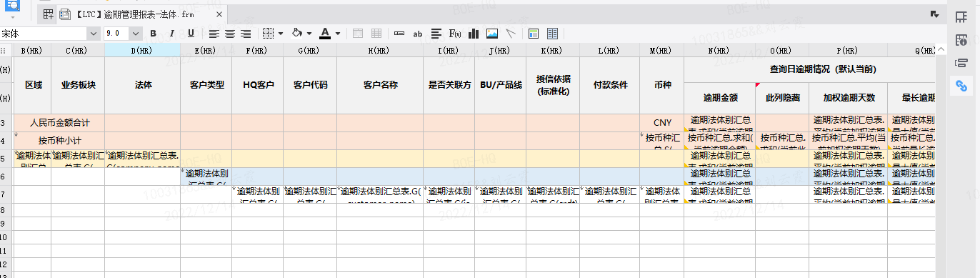Click the unmerge cells grid icon
The image size is (980, 278).
(376, 34)
